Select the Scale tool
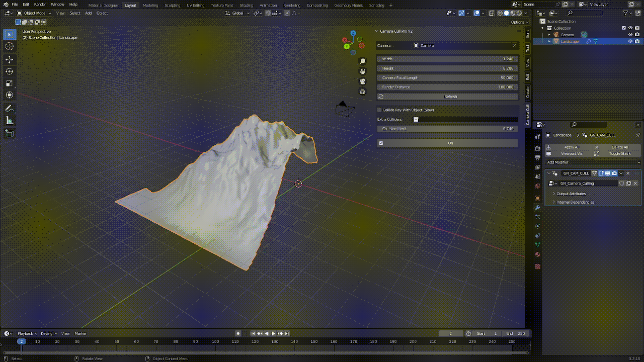 9,83
